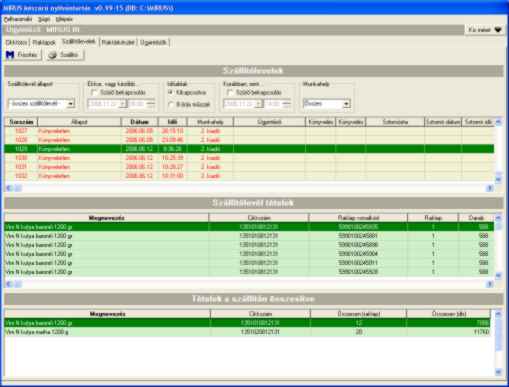Click the items table's down scroll arrow
Viewport: 509px width, 387px height.
(x=498, y=275)
